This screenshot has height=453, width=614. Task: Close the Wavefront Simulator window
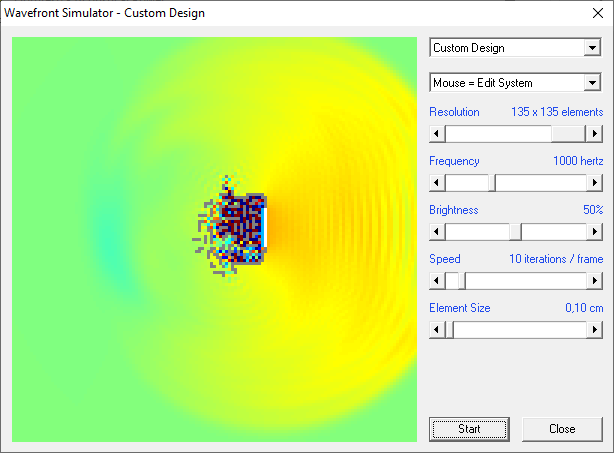(598, 13)
